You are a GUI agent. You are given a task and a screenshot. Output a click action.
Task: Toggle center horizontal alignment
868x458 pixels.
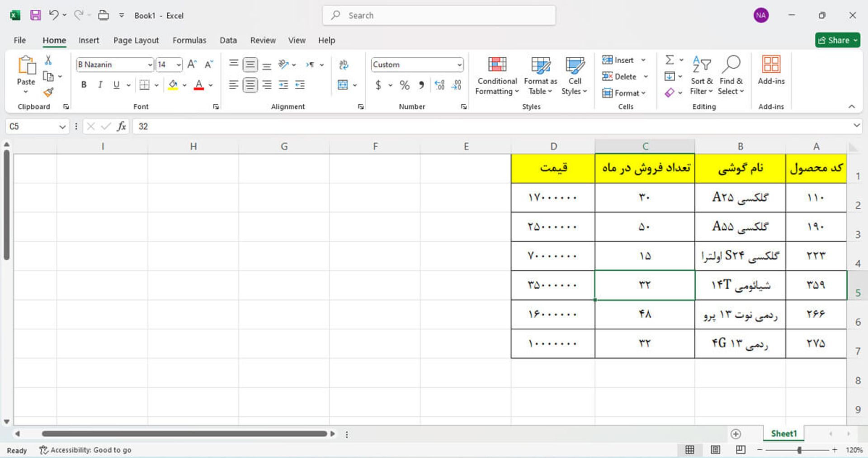(250, 85)
